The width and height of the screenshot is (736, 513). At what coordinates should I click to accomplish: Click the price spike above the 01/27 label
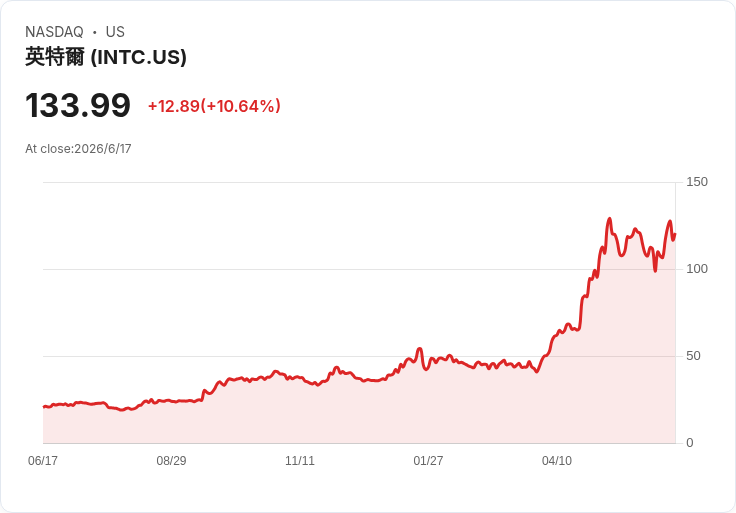(420, 349)
